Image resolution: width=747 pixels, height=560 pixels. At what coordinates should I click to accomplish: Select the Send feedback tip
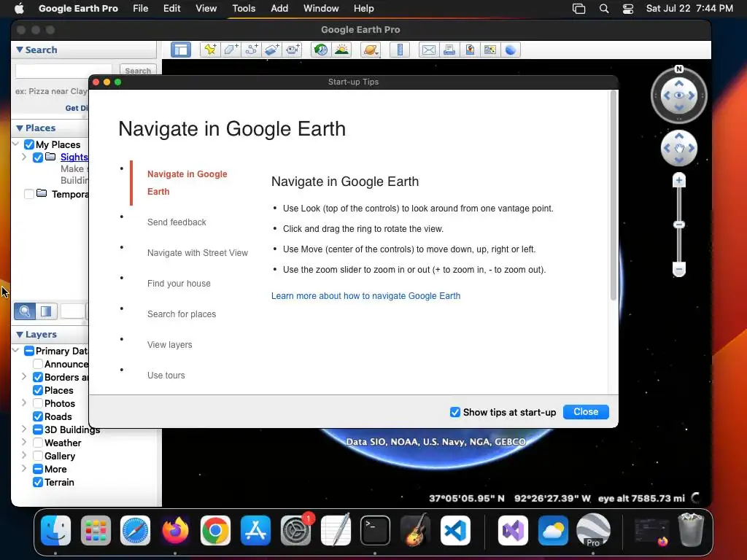(177, 222)
